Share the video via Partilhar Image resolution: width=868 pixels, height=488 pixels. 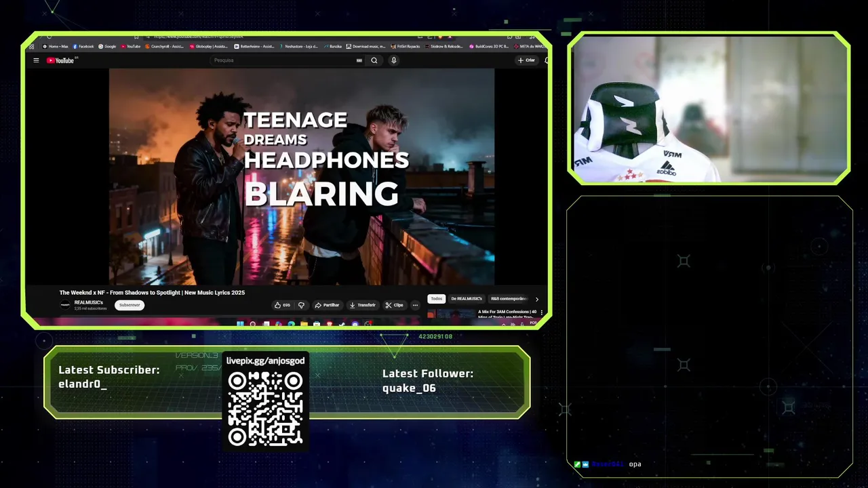point(327,305)
